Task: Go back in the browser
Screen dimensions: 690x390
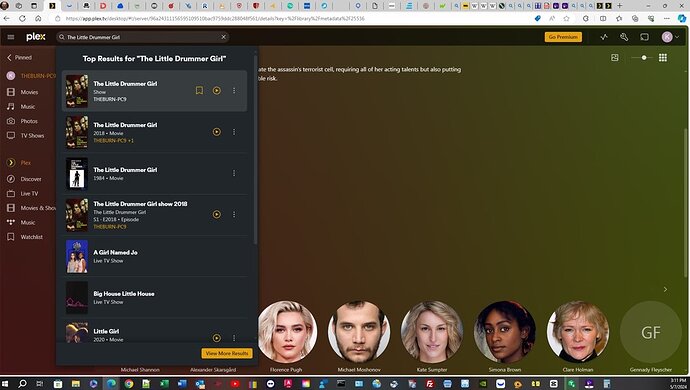Action: 7,18
